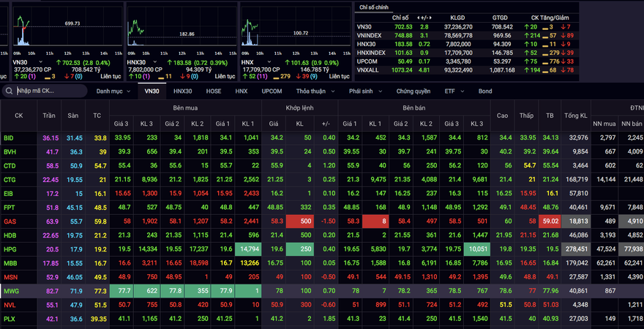
Task: Select the Chỉ số chính panel tab
Action: 373,7
